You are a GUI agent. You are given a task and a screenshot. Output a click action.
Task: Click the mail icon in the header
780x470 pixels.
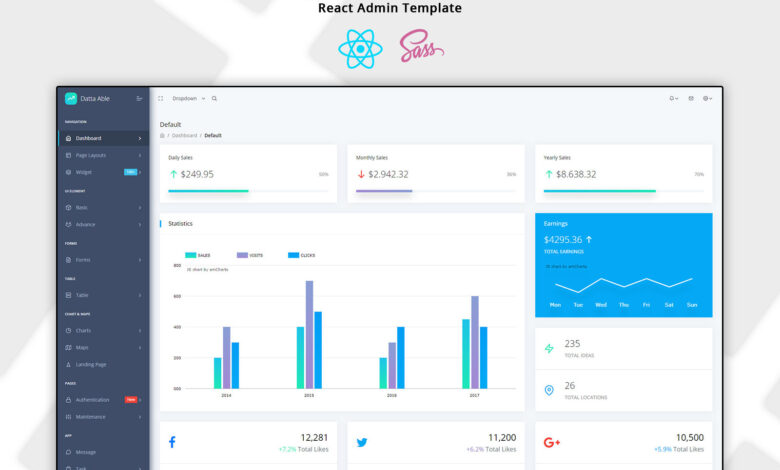coord(690,98)
